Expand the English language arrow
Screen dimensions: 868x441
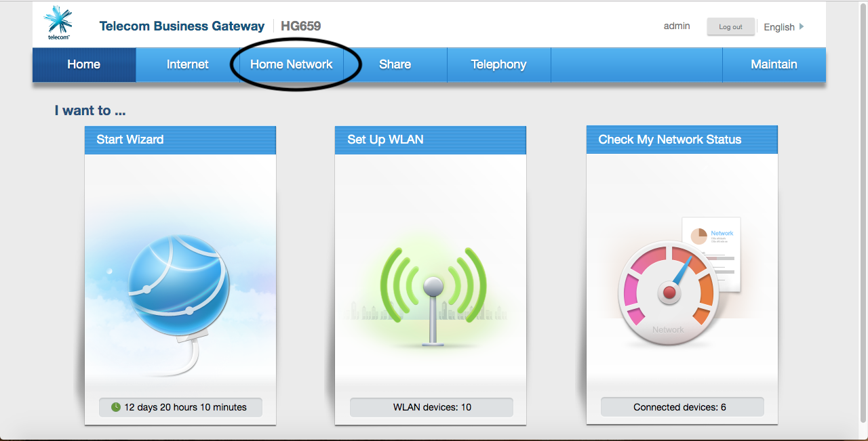coord(802,26)
